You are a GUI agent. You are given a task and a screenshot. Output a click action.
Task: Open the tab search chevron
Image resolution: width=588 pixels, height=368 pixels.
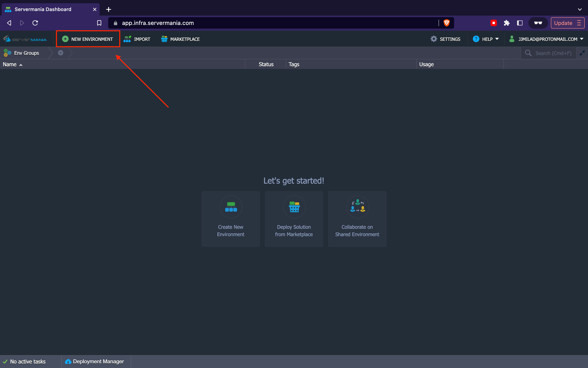(x=580, y=9)
